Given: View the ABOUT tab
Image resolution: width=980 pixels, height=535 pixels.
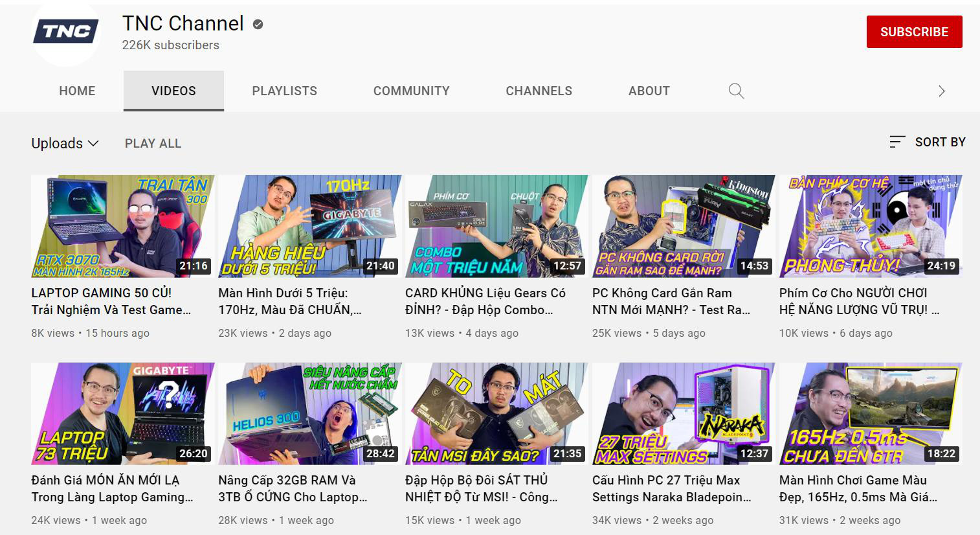Looking at the screenshot, I should click(x=649, y=91).
